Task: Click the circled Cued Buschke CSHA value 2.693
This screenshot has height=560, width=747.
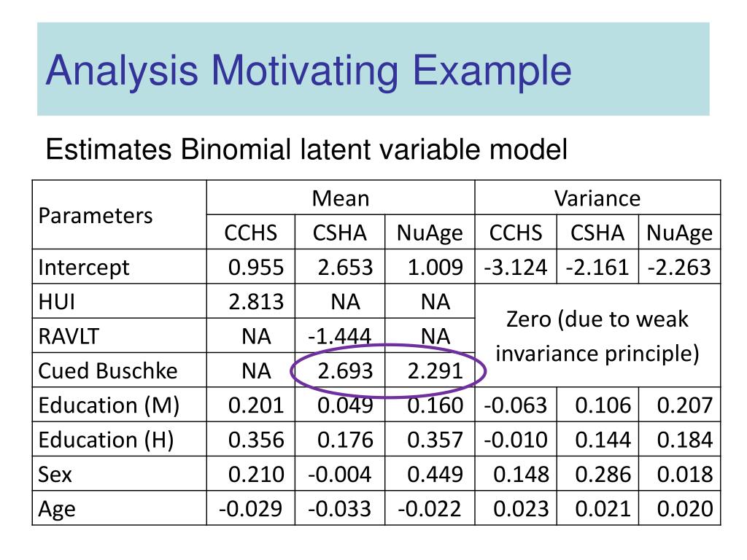Action: click(x=345, y=370)
